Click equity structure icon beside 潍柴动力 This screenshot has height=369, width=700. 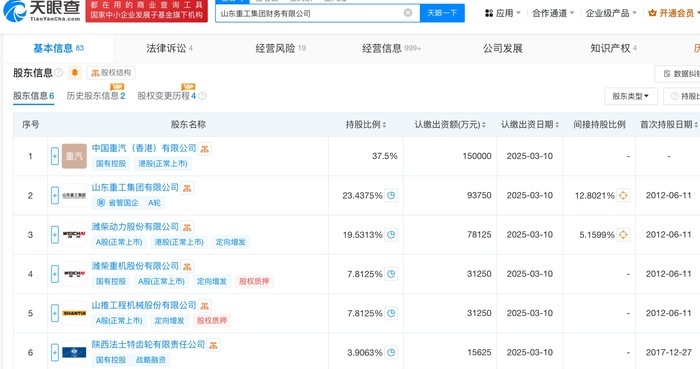click(x=187, y=228)
